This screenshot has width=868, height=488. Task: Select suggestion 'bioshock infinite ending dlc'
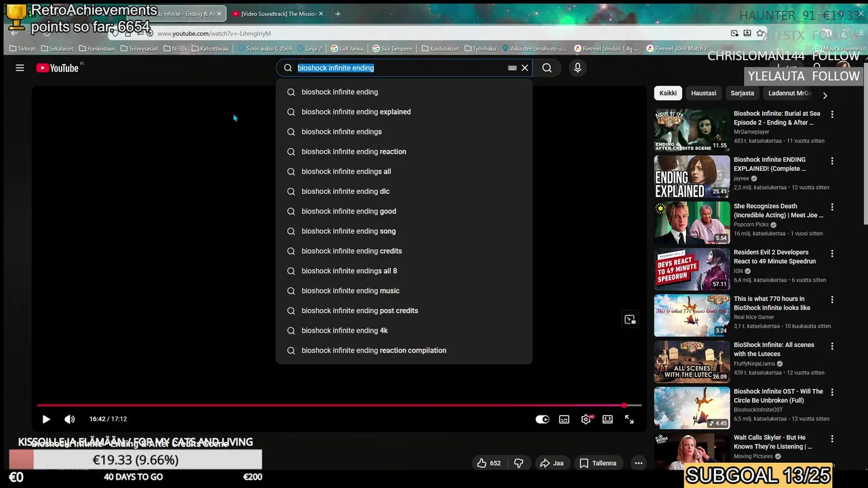tap(404, 191)
